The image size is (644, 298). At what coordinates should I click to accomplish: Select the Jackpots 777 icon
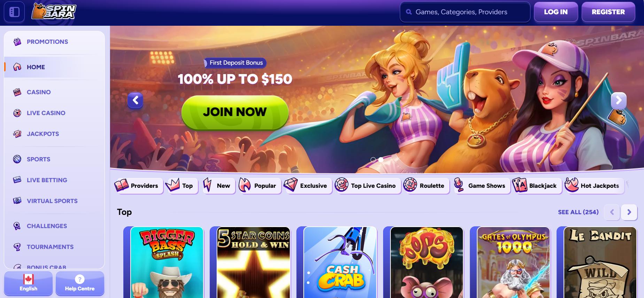(x=17, y=134)
